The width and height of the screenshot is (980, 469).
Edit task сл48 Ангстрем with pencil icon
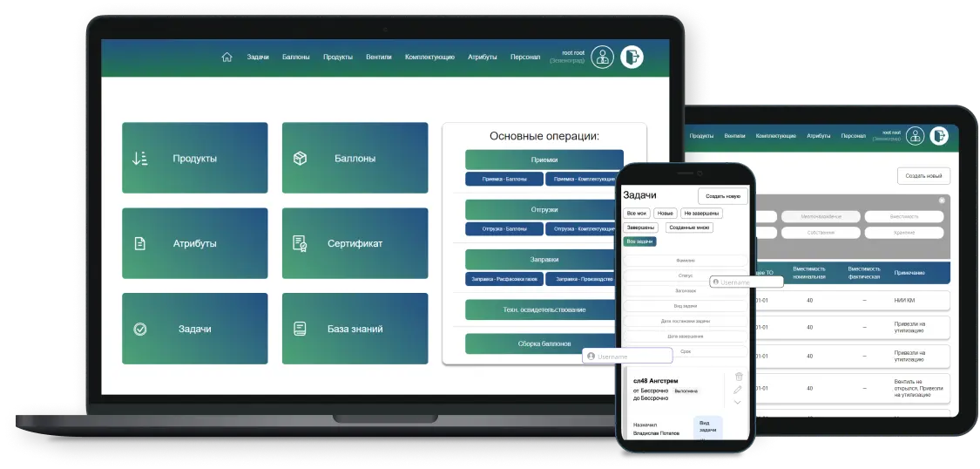pos(739,390)
